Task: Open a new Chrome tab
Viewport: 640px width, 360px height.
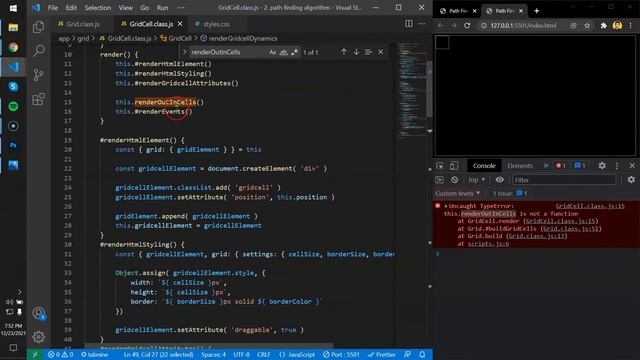Action: coord(537,11)
